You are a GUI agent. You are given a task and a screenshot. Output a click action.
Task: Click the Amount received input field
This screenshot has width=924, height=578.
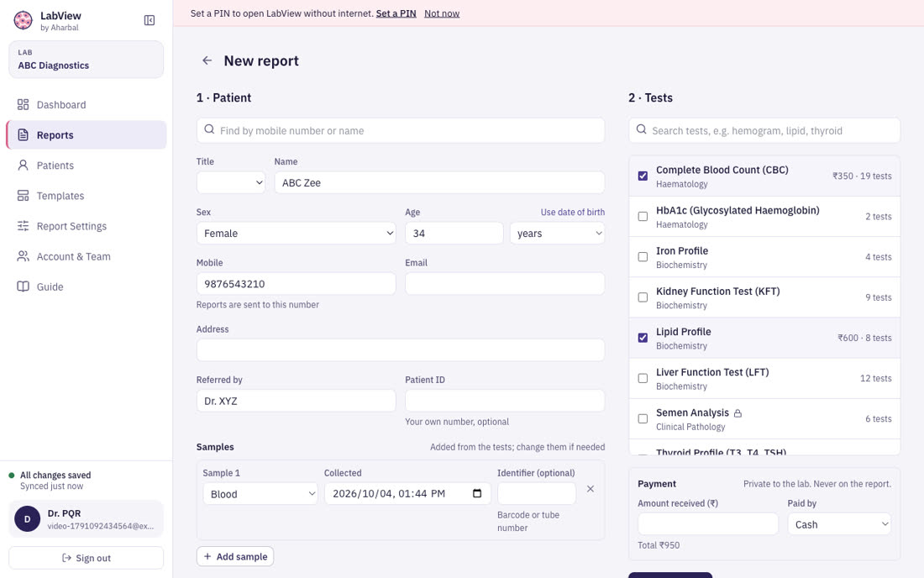[708, 524]
